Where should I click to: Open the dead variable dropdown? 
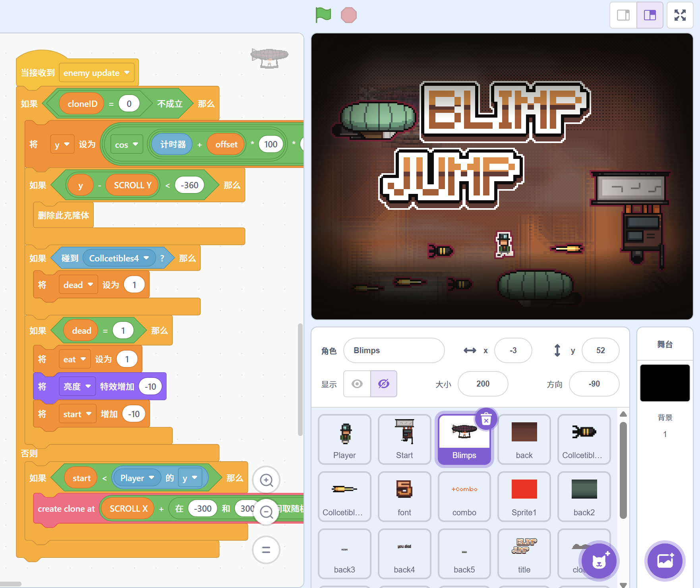click(x=78, y=285)
